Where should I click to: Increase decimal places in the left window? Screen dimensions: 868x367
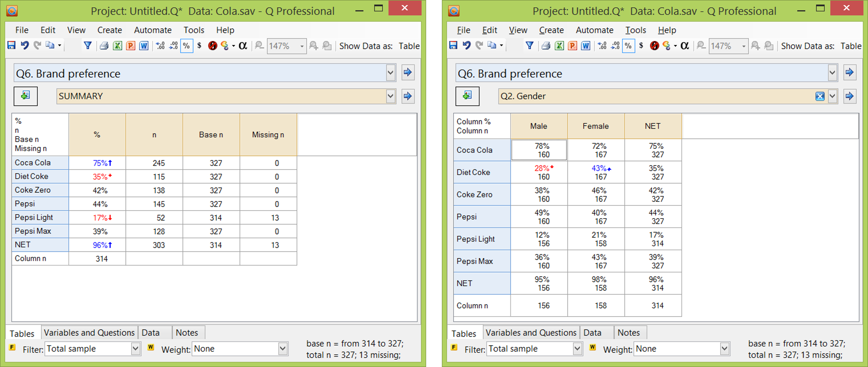(160, 46)
